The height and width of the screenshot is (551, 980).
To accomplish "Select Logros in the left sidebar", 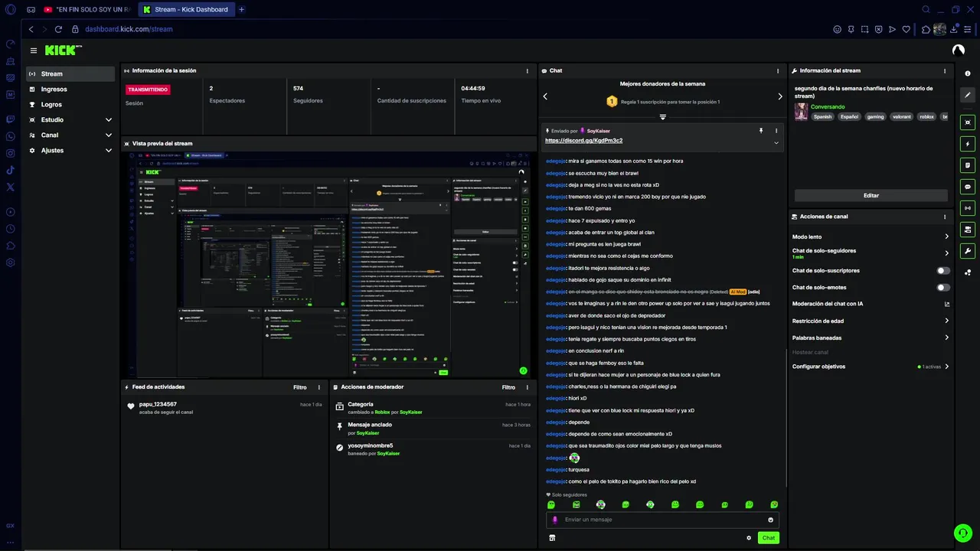I will (70, 105).
